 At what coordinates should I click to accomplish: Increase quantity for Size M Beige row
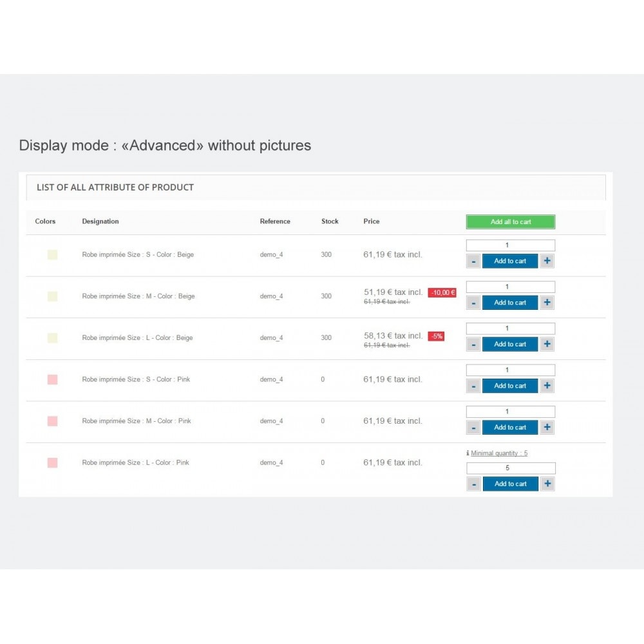pyautogui.click(x=547, y=303)
